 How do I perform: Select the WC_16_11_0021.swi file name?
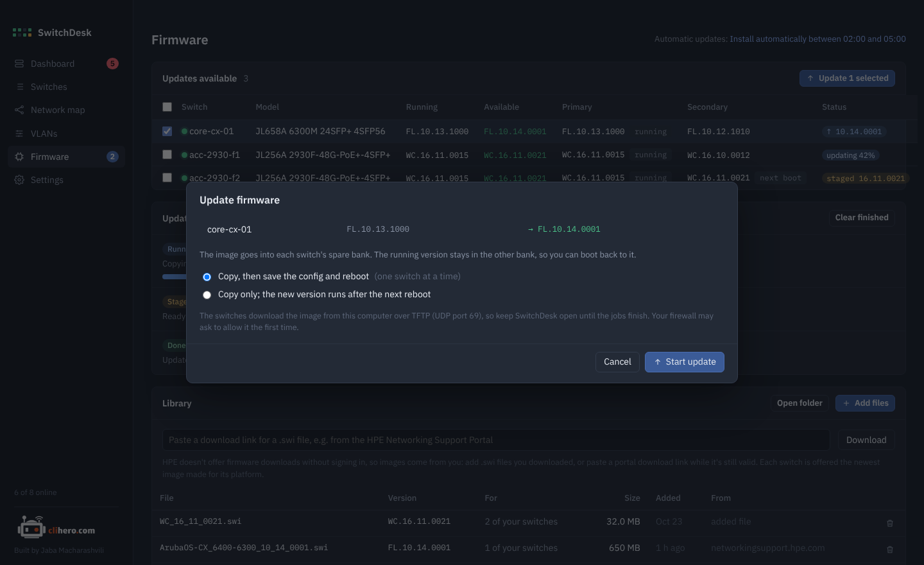tap(200, 521)
